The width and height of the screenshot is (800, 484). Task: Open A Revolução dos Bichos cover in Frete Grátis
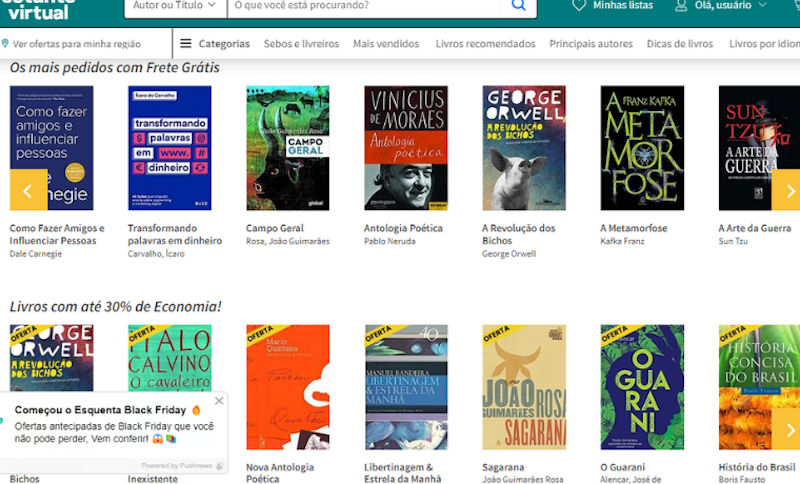click(x=524, y=148)
